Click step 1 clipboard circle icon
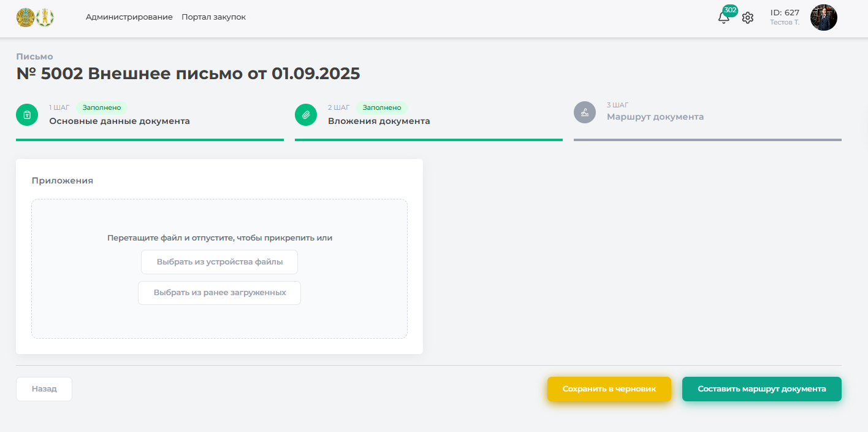The width and height of the screenshot is (868, 432). [x=27, y=114]
